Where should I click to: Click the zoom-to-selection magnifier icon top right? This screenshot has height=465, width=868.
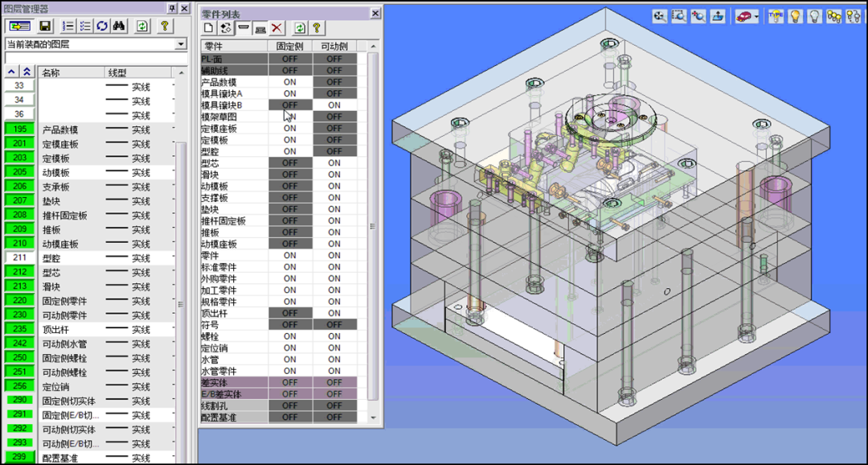point(678,15)
